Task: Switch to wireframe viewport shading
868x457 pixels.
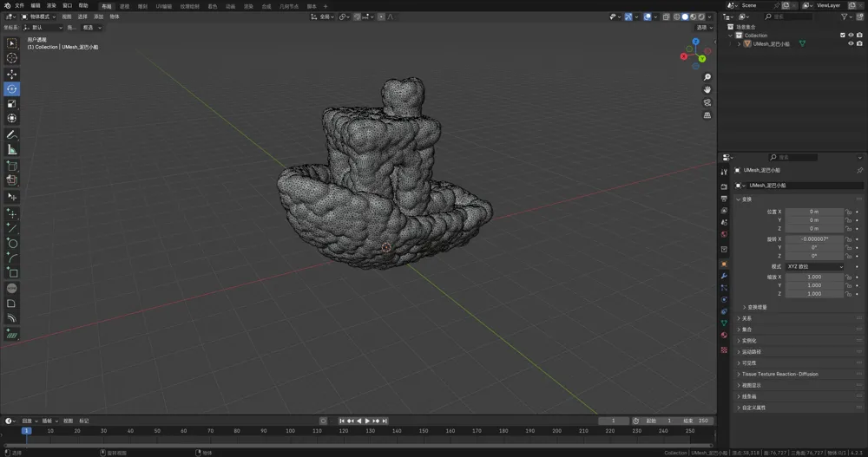Action: pyautogui.click(x=676, y=16)
